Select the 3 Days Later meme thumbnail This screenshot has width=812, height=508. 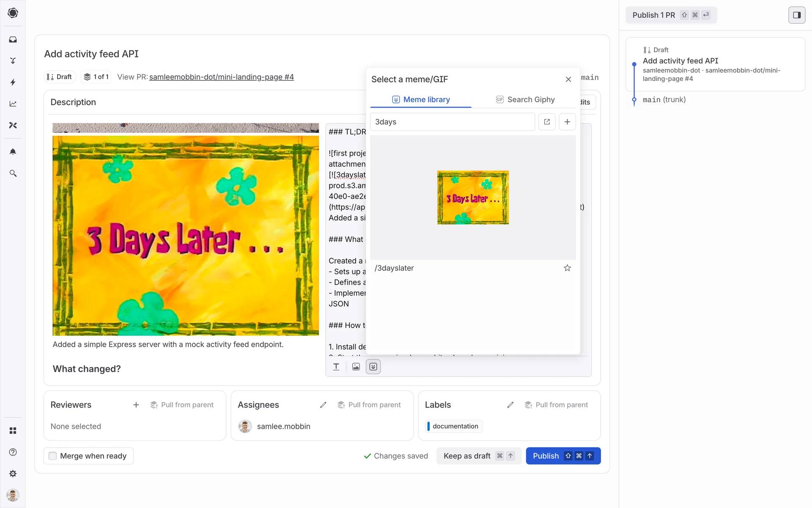point(473,198)
